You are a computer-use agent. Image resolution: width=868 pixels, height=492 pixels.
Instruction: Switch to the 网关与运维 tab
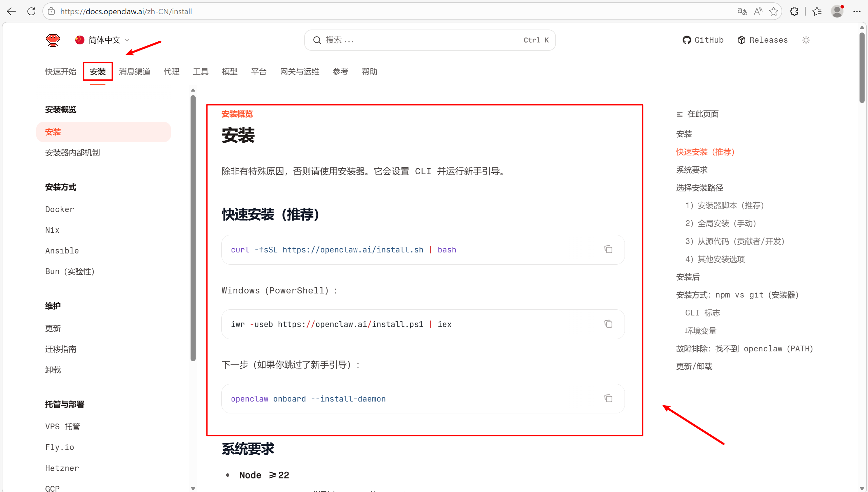299,71
